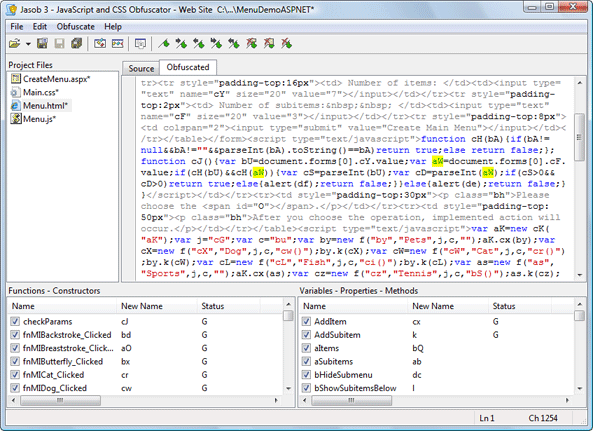The image size is (593, 431).
Task: Click the window icon before the flags
Action: [140, 44]
